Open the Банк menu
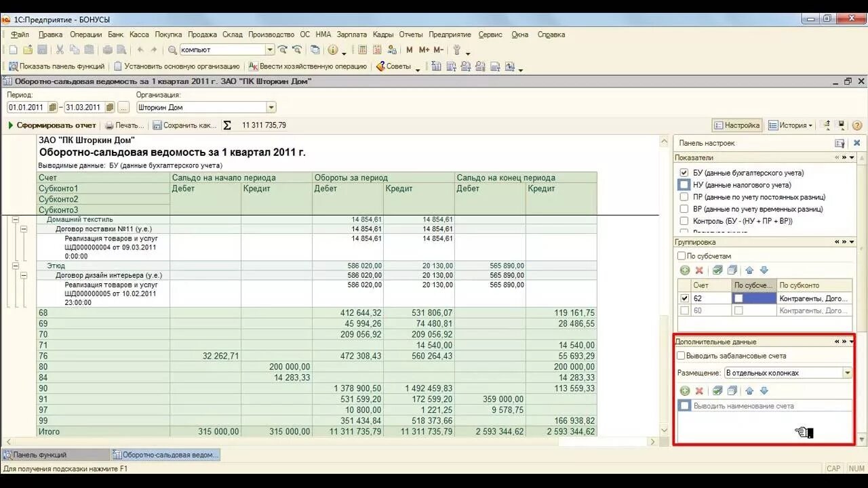868x488 pixels. click(115, 35)
